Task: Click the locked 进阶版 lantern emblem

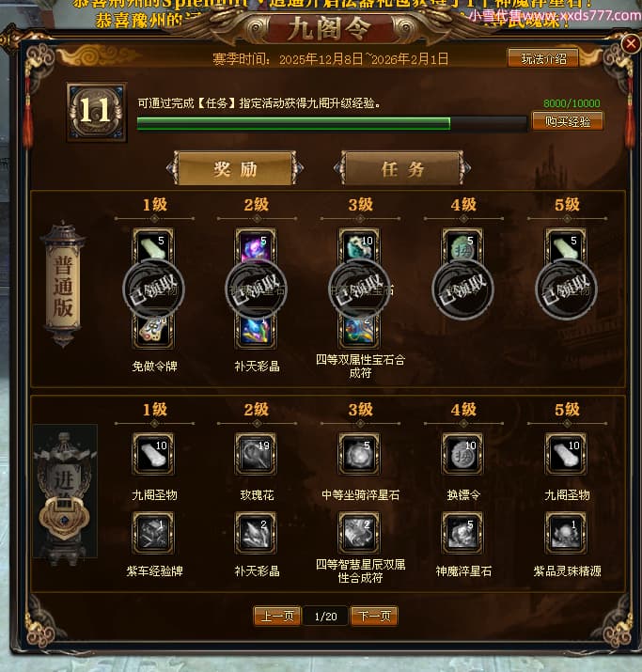Action: click(65, 492)
